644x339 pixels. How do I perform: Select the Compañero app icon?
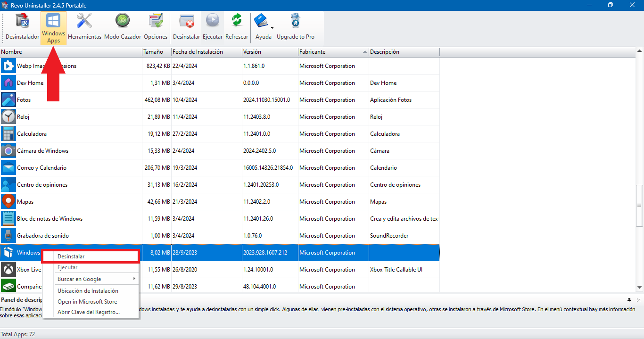coord(8,286)
